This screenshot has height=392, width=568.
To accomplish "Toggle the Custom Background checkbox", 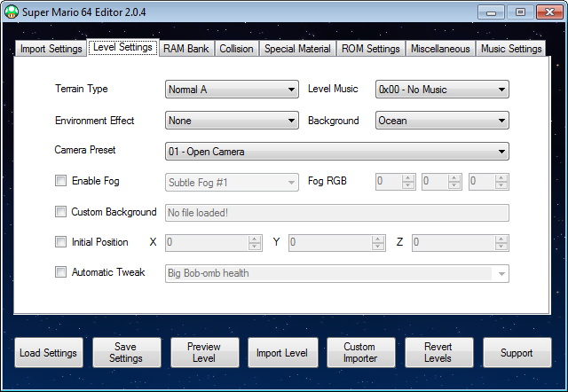I will [61, 212].
